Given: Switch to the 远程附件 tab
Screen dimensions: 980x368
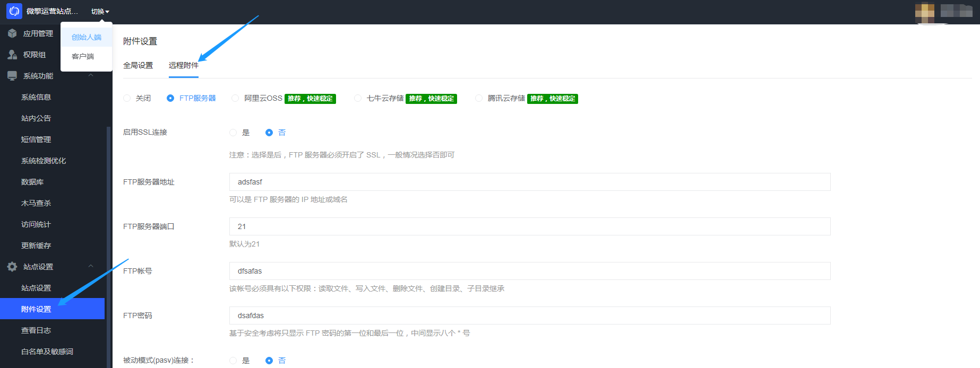Looking at the screenshot, I should point(184,65).
